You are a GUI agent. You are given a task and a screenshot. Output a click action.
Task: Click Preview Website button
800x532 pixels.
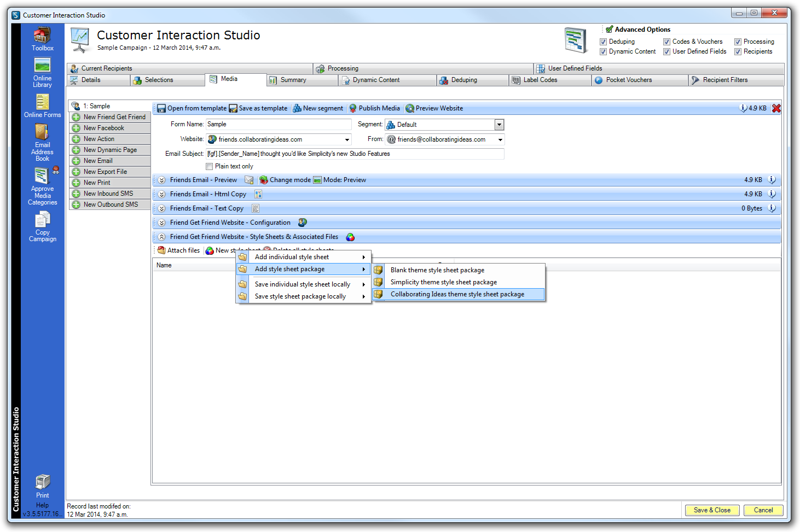pos(434,108)
